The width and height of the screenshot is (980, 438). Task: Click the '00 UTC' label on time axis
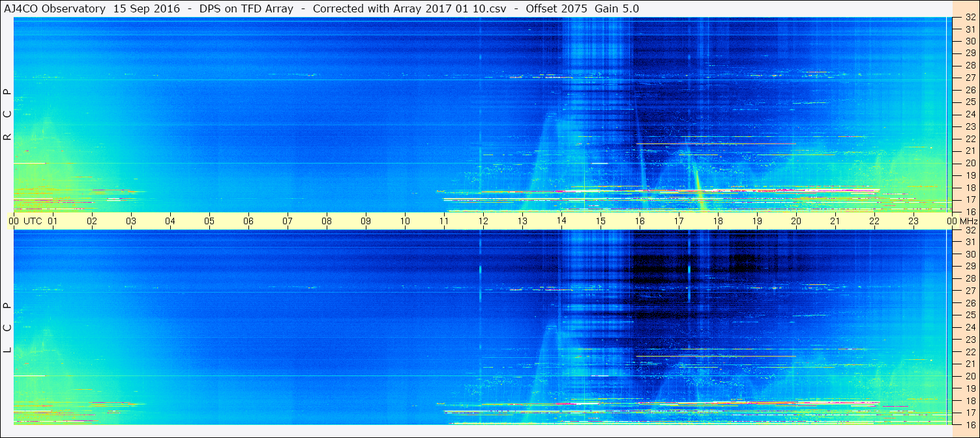tap(25, 221)
